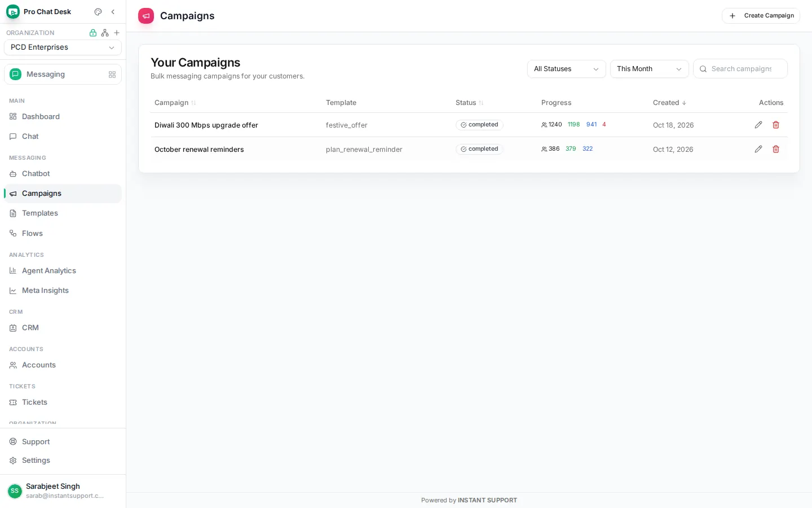
Task: Edit the October renewal reminders campaign
Action: coord(758,149)
